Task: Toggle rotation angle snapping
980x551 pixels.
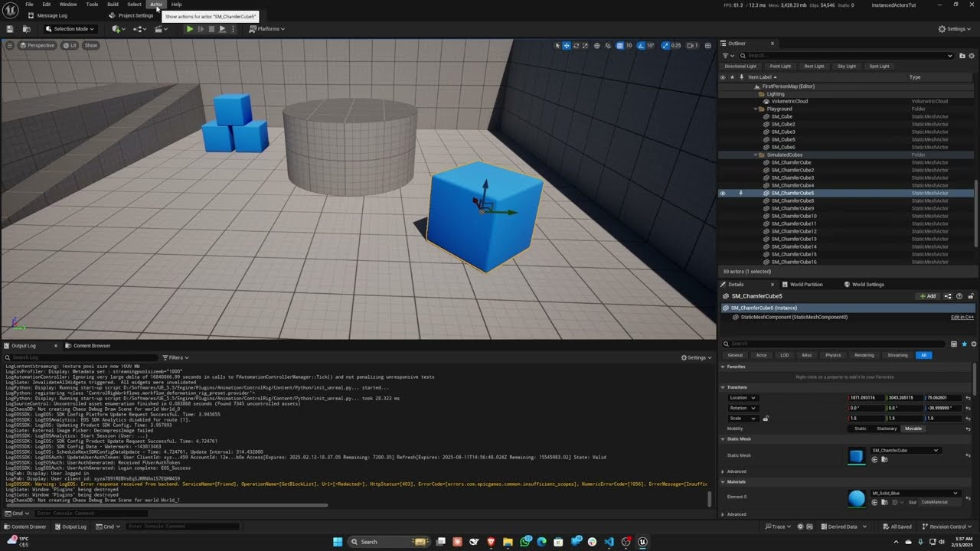Action: (x=642, y=45)
